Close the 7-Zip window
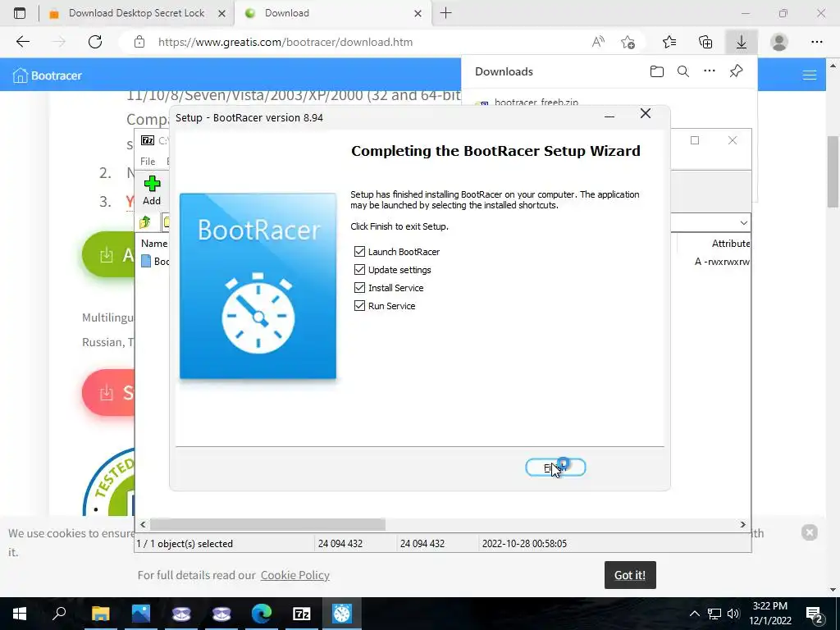Screen dimensions: 840x630 [733, 140]
